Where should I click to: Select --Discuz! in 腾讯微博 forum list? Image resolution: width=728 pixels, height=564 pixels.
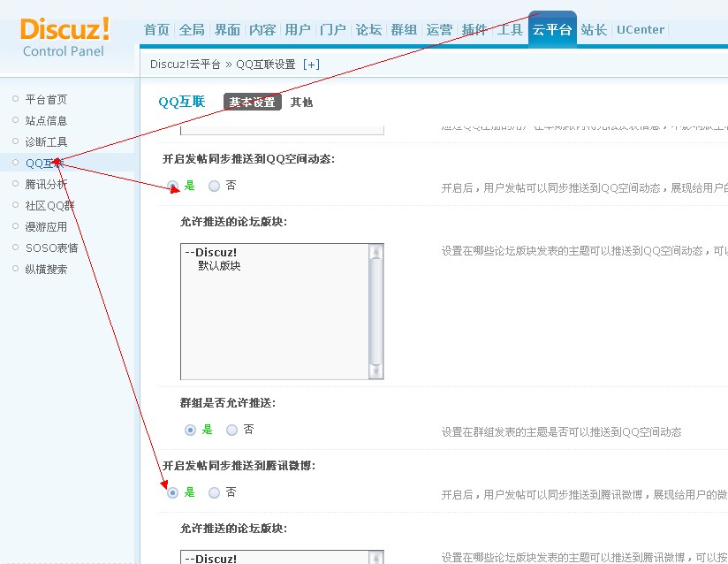pos(211,559)
